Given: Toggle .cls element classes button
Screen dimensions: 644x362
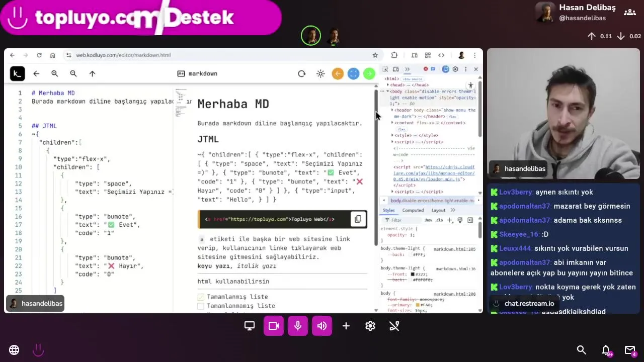Looking at the screenshot, I should pos(439,220).
